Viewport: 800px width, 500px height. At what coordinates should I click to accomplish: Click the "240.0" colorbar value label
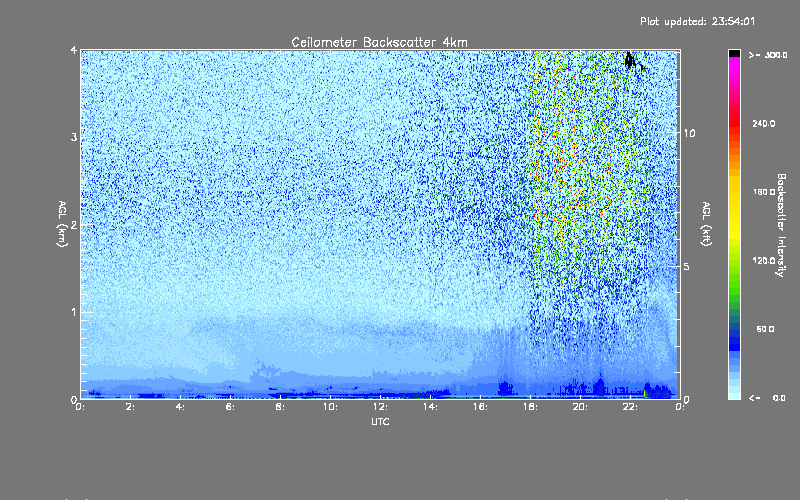pyautogui.click(x=764, y=123)
